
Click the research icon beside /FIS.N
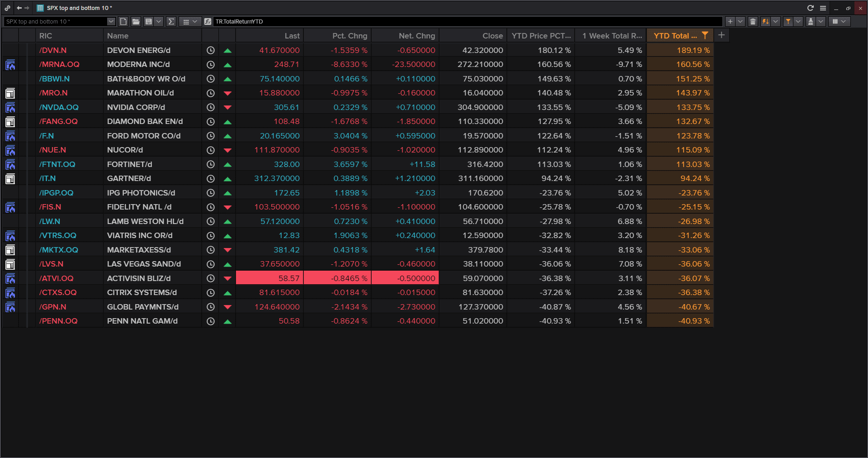(x=10, y=207)
